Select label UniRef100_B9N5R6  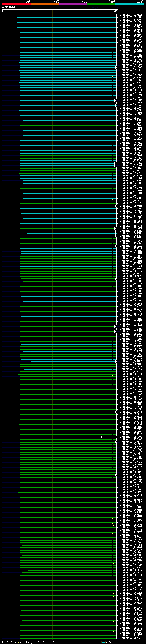click(131, 583)
